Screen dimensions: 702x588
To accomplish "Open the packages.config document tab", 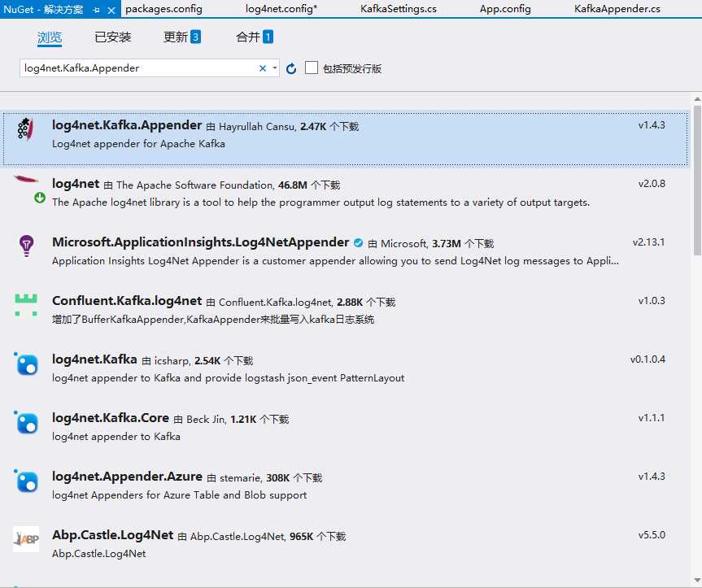I will point(164,9).
